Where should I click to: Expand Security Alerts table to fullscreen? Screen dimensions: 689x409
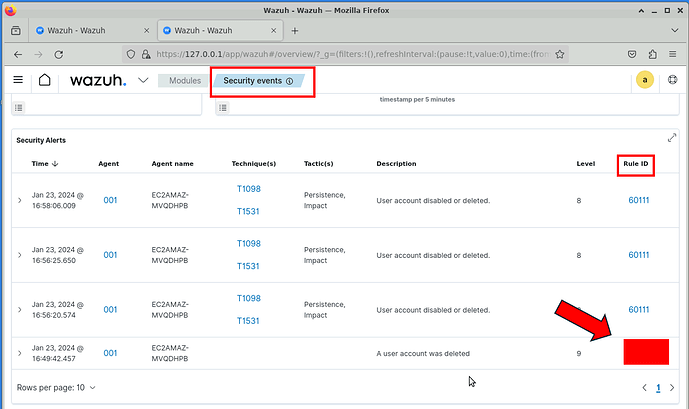coord(672,138)
